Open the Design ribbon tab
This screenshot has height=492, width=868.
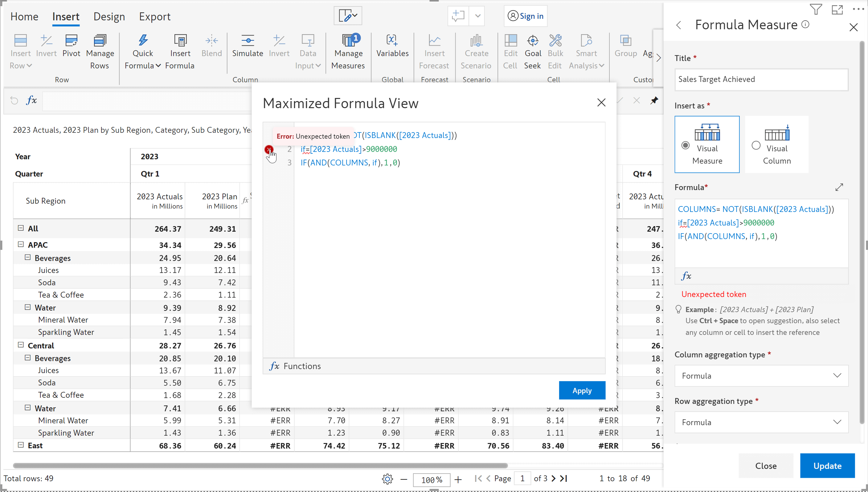[109, 16]
